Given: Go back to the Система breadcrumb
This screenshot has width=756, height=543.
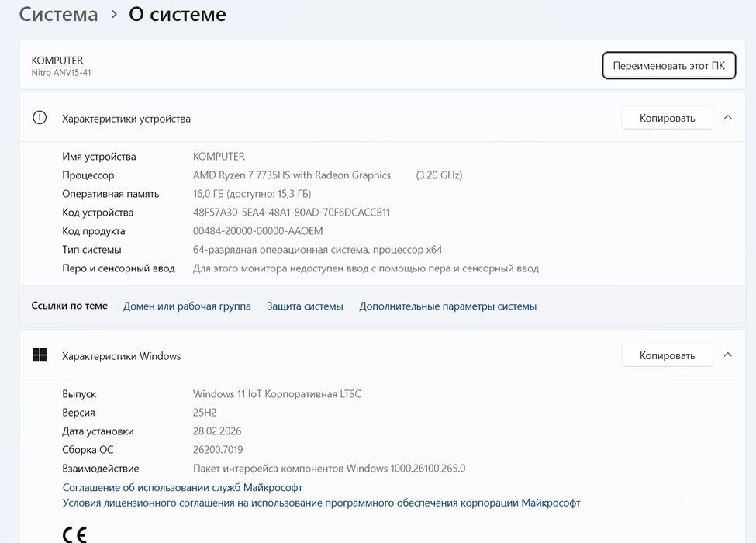Looking at the screenshot, I should (x=58, y=15).
